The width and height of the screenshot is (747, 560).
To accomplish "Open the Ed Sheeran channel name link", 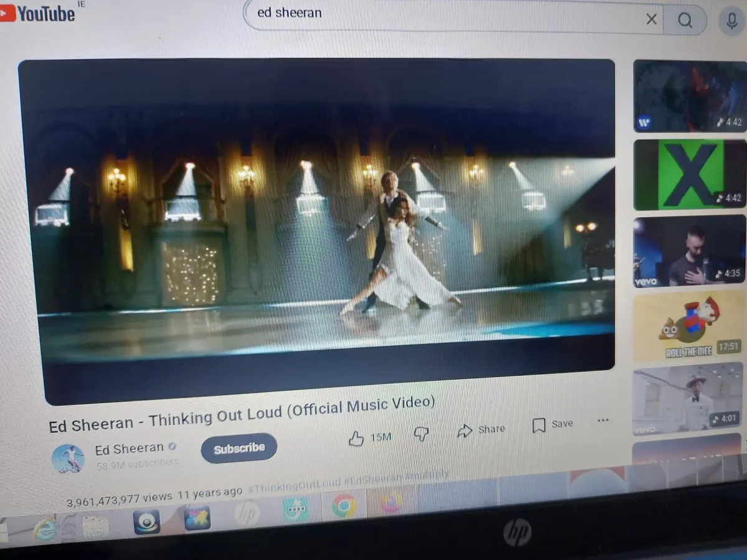I will pos(129,449).
